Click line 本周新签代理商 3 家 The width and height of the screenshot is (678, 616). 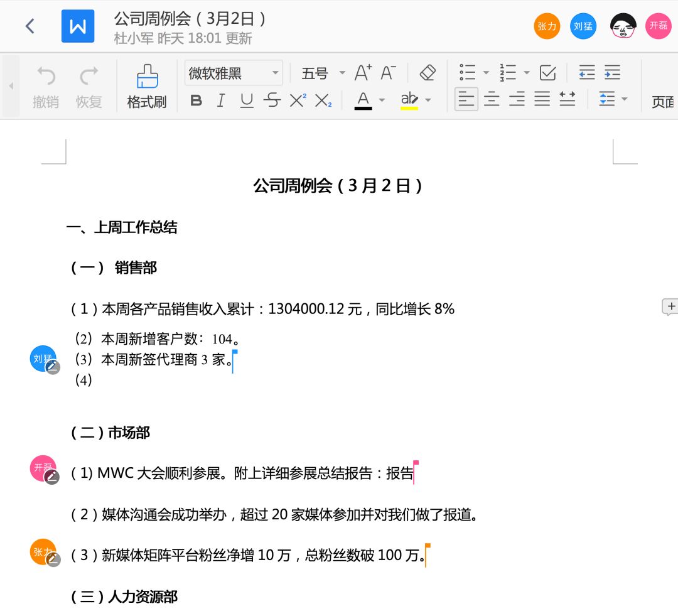click(154, 359)
